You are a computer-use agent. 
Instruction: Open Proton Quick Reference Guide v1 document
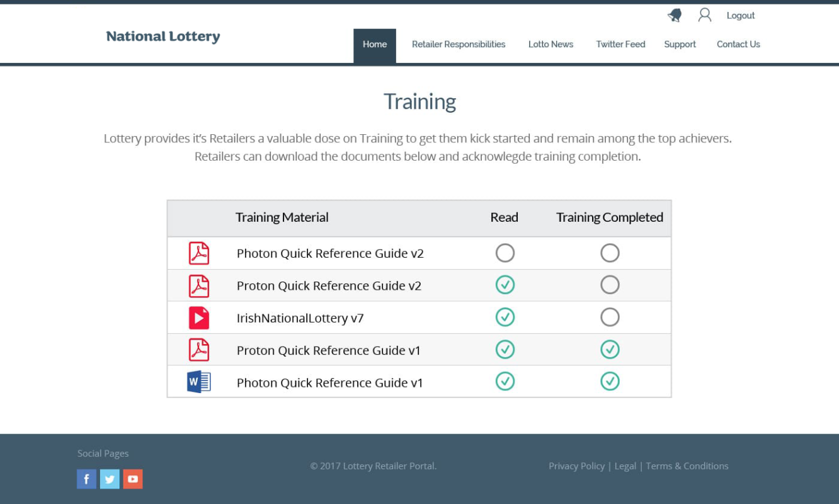click(328, 351)
